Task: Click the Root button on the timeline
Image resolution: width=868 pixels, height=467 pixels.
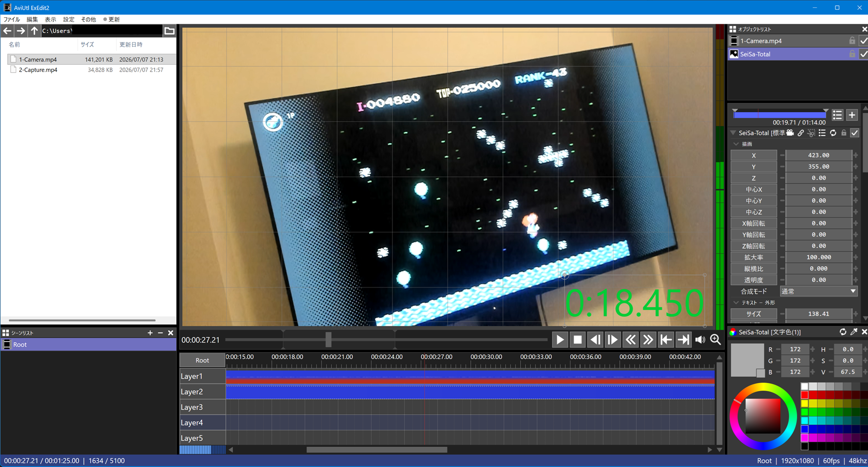Action: [202, 360]
